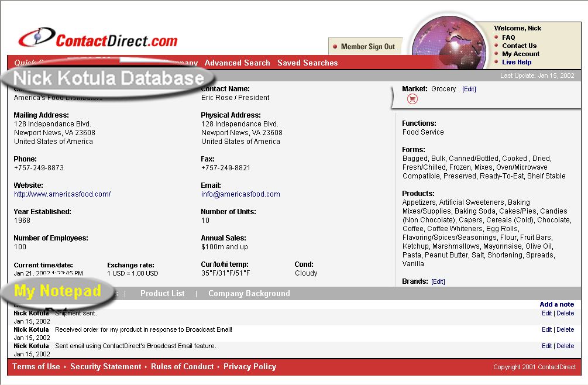The image size is (588, 385).
Task: Edit the 'Shipment sent.' note
Action: (546, 314)
